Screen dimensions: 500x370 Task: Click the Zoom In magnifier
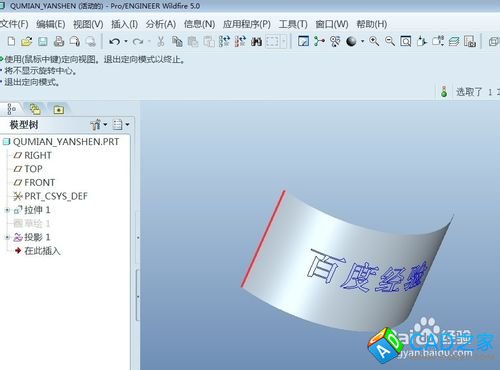tap(374, 41)
